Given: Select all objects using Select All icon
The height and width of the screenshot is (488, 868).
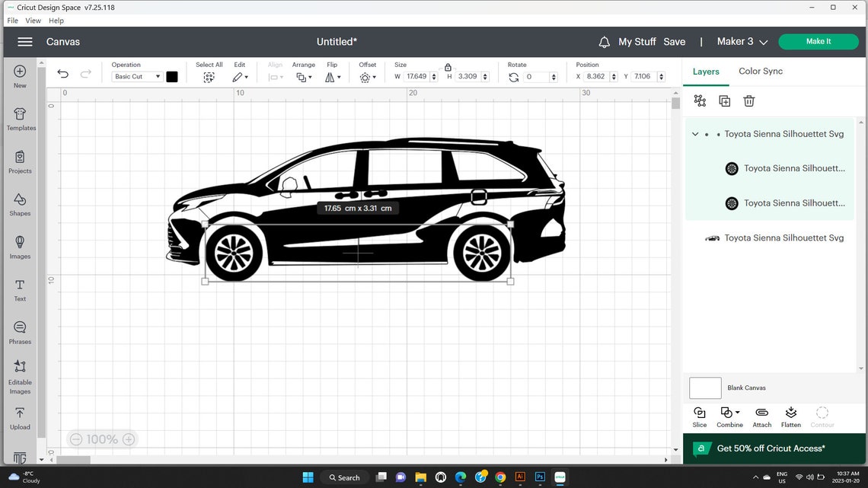Looking at the screenshot, I should 209,76.
